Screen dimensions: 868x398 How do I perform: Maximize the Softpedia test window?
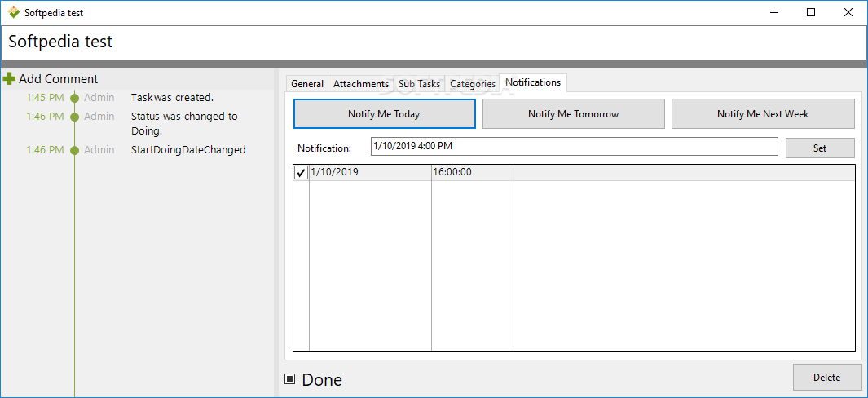pos(811,12)
